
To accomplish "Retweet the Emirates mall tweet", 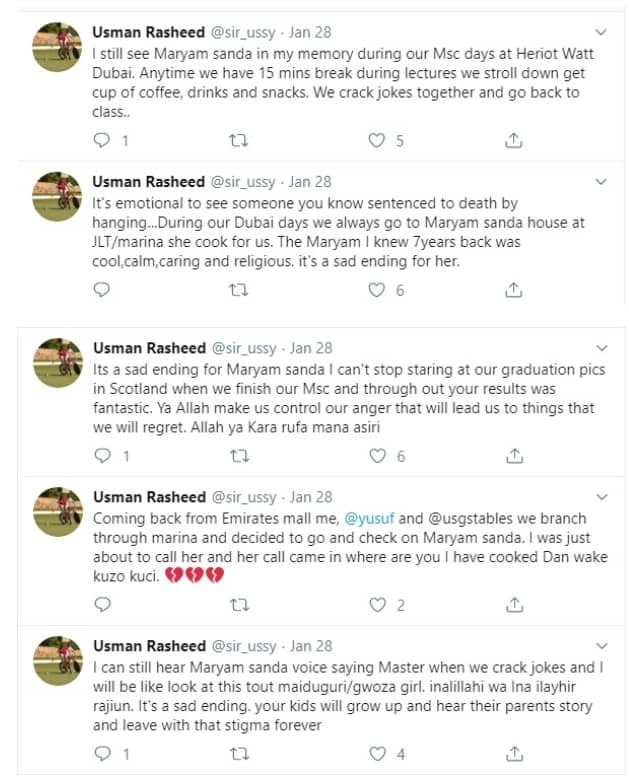I will 238,605.
